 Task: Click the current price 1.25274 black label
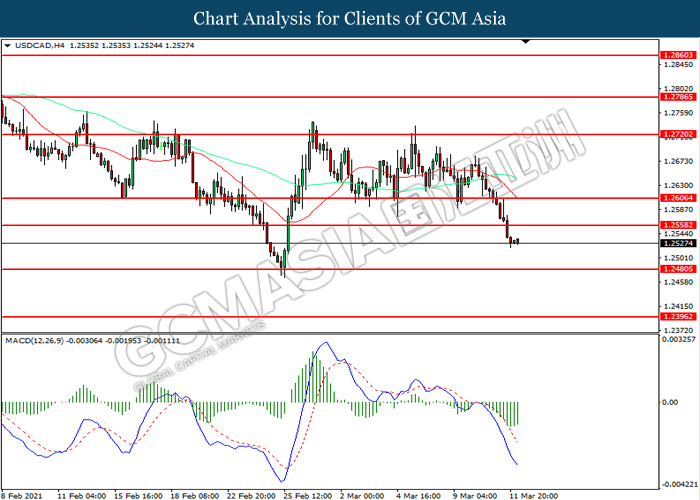coord(678,243)
